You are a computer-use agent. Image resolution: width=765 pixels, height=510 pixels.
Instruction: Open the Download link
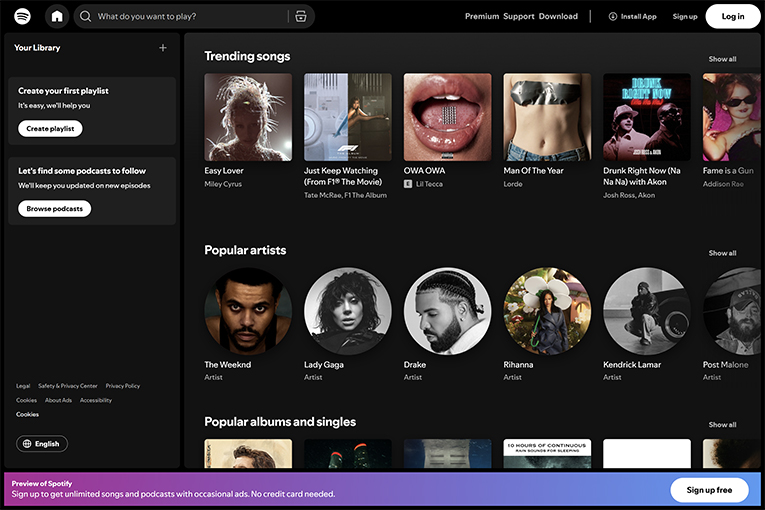pyautogui.click(x=558, y=16)
